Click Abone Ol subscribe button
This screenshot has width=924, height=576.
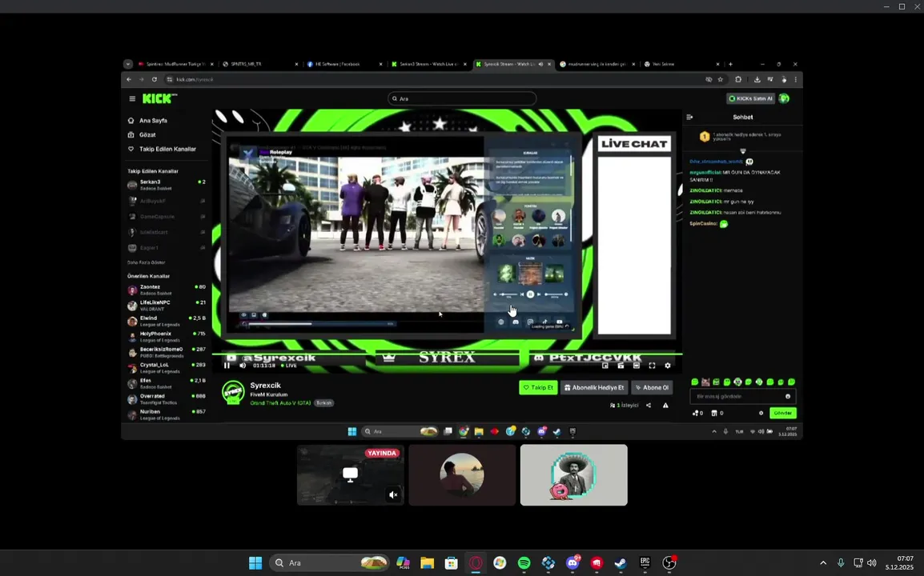click(652, 387)
